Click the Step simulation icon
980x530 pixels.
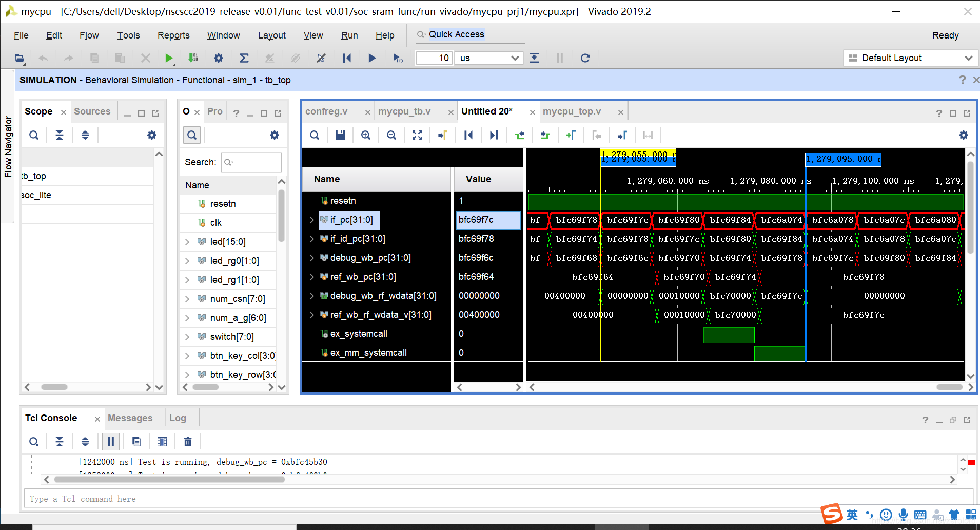(534, 58)
